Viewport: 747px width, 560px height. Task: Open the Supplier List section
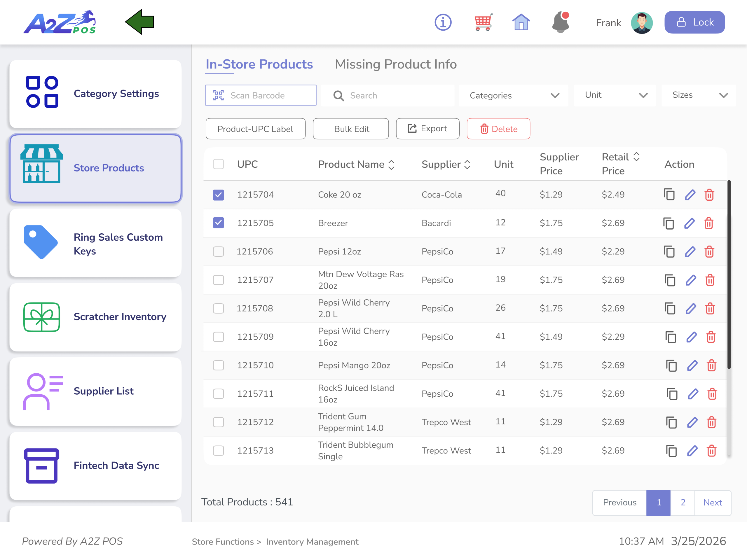coord(96,391)
